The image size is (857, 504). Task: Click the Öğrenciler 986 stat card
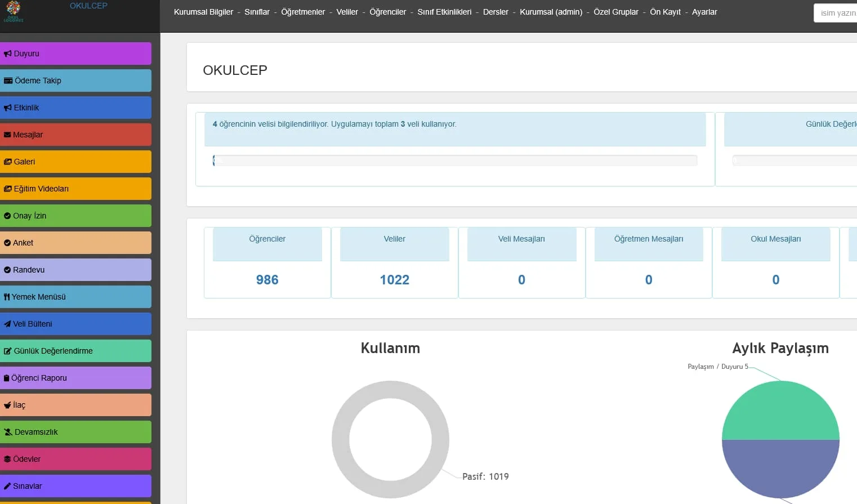(x=267, y=262)
